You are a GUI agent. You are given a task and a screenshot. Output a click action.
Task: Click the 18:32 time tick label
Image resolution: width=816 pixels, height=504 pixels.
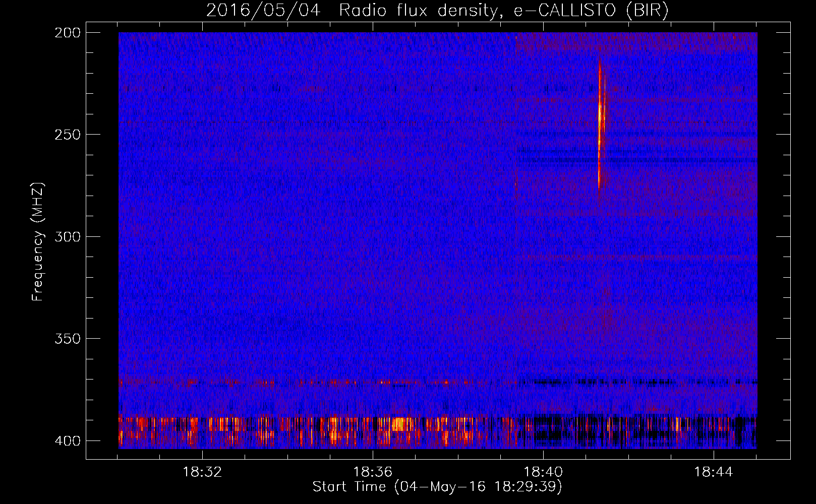click(x=202, y=472)
